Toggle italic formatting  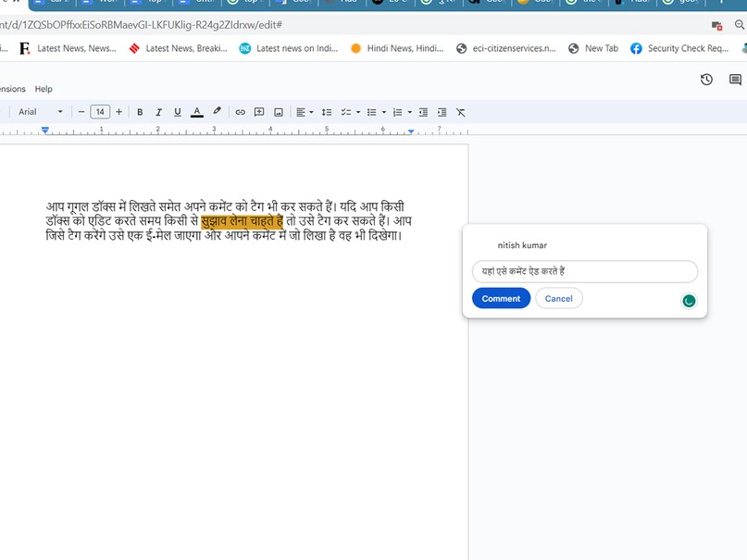point(158,112)
